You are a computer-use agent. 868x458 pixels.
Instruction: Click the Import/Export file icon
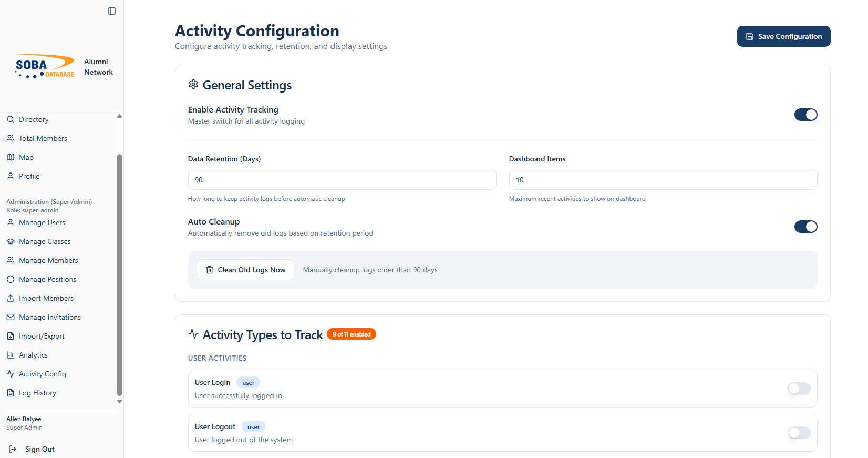11,336
